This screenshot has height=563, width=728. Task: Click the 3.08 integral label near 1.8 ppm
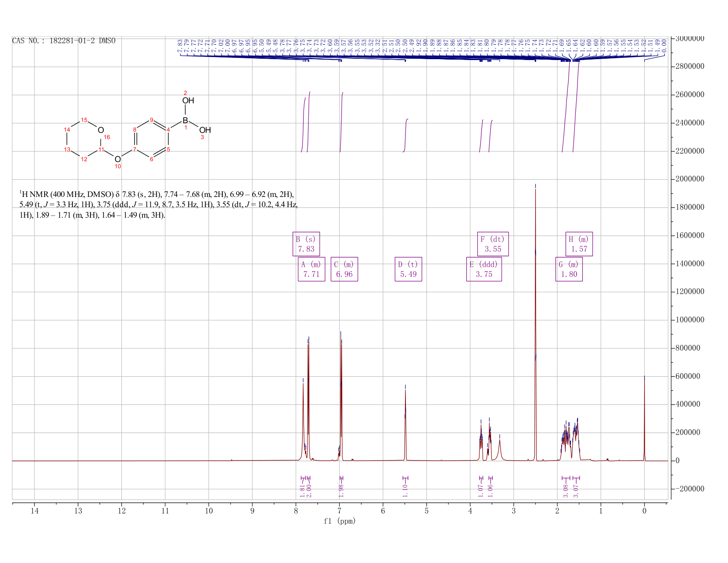566,490
